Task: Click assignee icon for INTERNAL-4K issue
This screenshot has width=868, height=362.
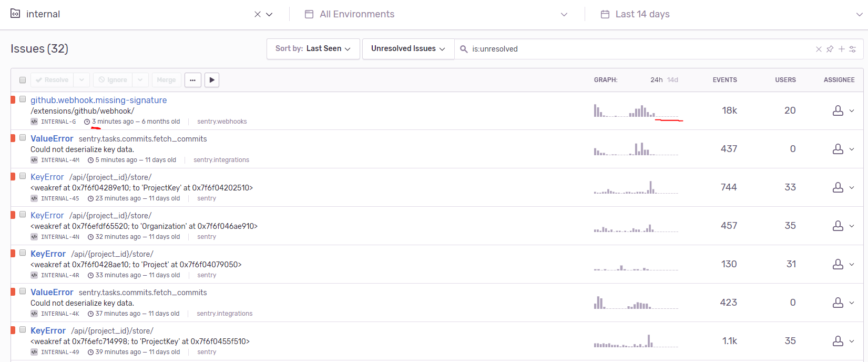Action: 838,303
